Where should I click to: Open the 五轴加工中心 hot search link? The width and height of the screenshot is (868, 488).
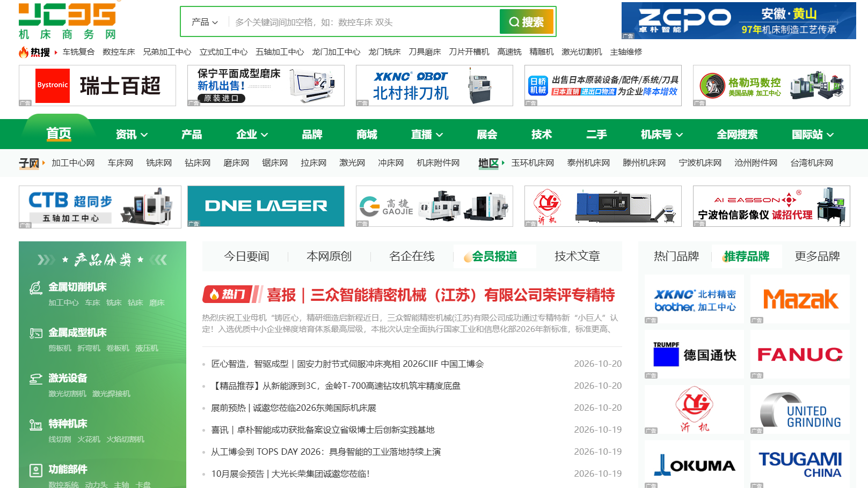pos(280,52)
